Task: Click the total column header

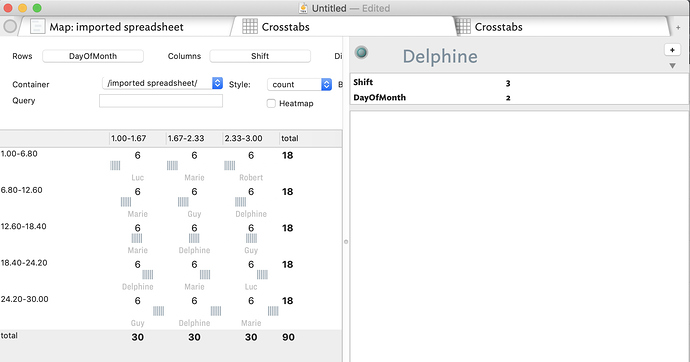Action: click(x=290, y=138)
